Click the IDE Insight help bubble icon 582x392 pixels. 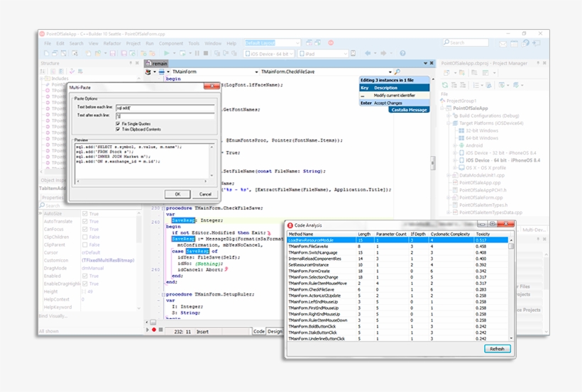(x=525, y=43)
